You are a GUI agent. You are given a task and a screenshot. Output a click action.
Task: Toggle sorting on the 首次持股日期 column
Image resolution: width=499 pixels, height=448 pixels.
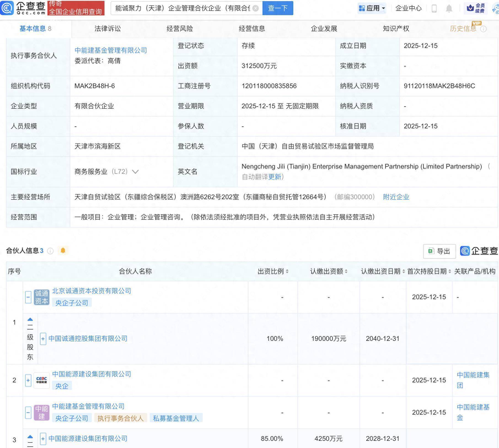point(450,271)
